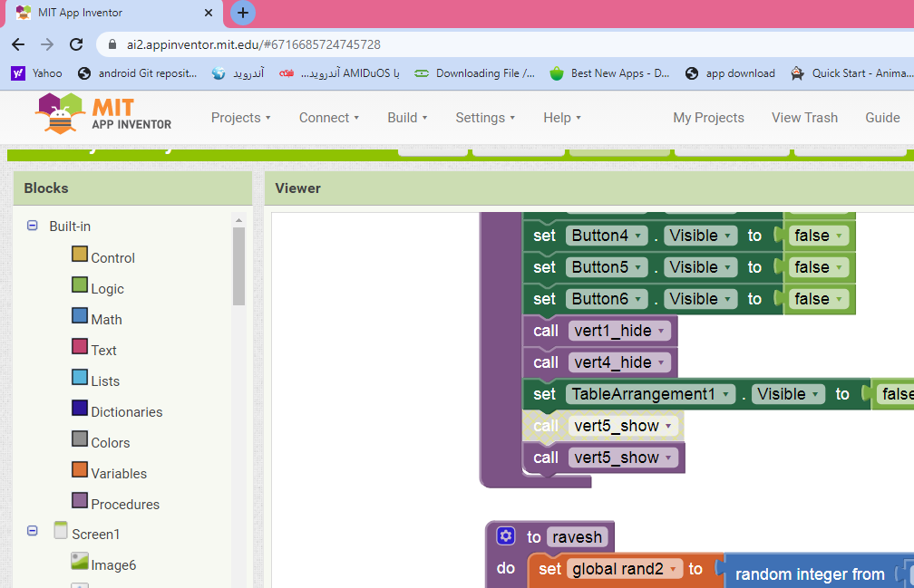
Task: Click the browser address bar URL
Action: click(x=253, y=44)
